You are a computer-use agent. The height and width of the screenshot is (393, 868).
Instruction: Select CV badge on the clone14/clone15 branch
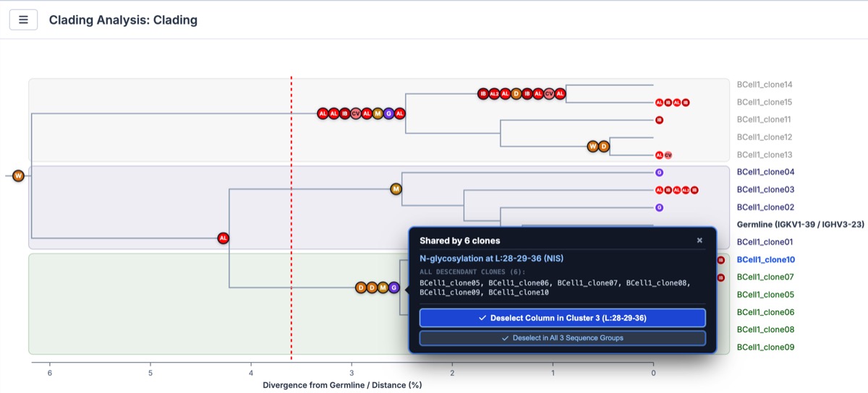point(549,94)
